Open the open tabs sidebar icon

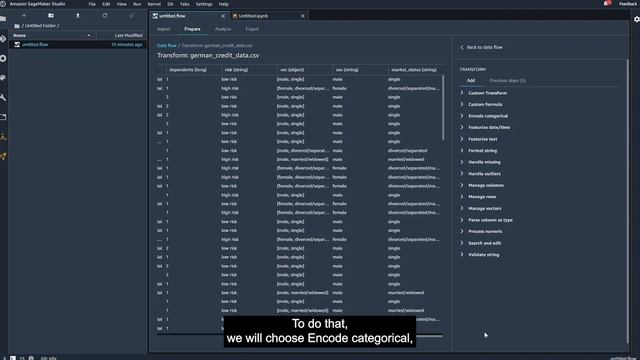click(x=3, y=117)
